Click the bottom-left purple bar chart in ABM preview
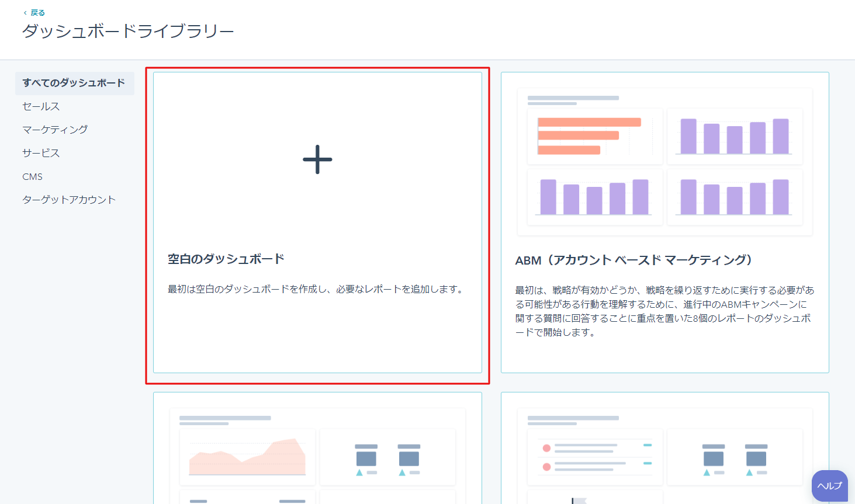The image size is (855, 504). click(x=594, y=197)
